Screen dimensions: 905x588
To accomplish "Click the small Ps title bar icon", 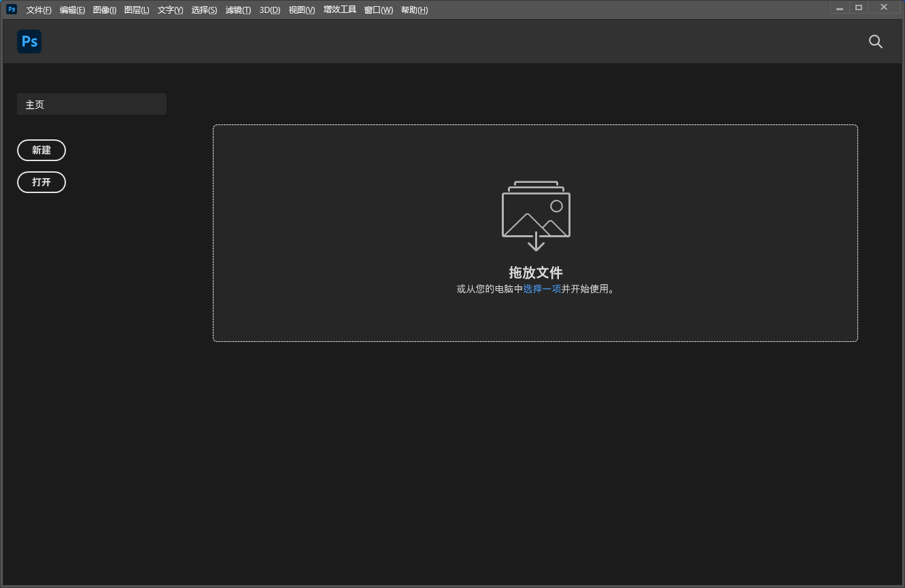I will click(x=12, y=10).
